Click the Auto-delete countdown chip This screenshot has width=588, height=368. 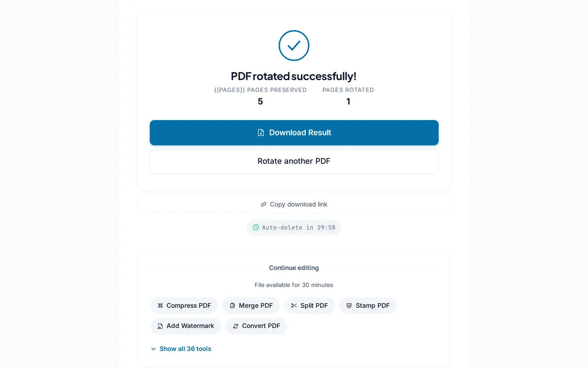pos(294,227)
